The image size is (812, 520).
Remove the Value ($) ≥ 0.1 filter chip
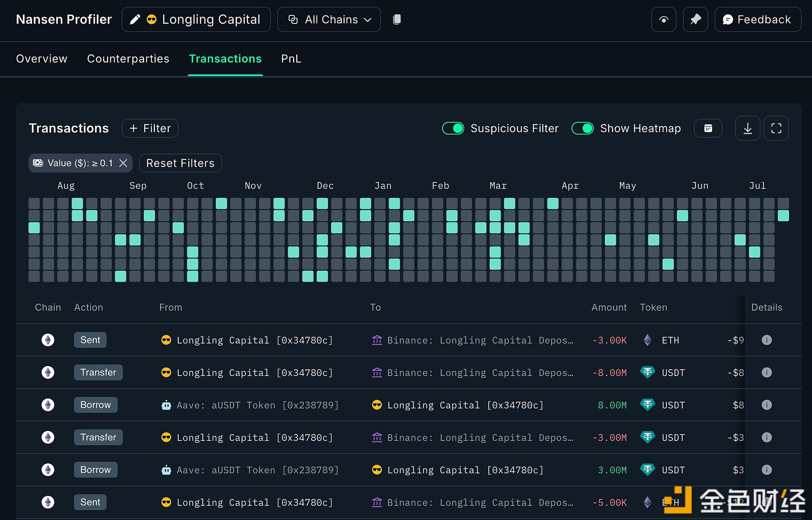tap(123, 163)
